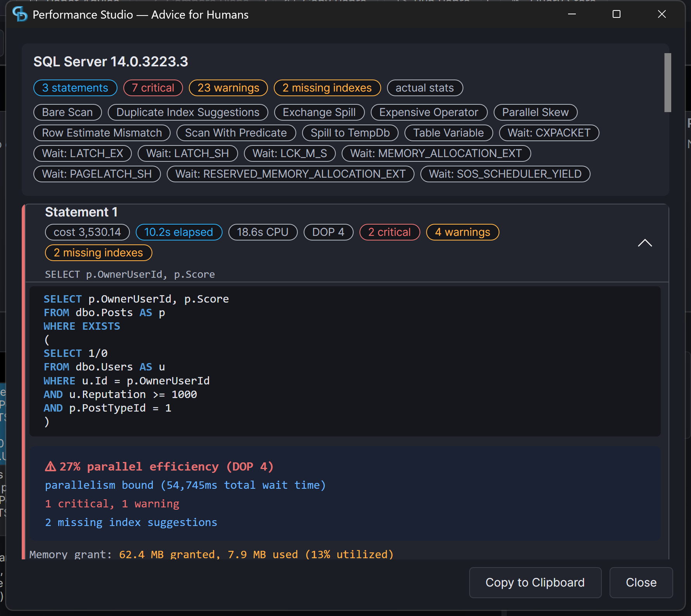Select the 'Spill to TempDb' tag
Viewport: 691px width, 616px height.
351,133
